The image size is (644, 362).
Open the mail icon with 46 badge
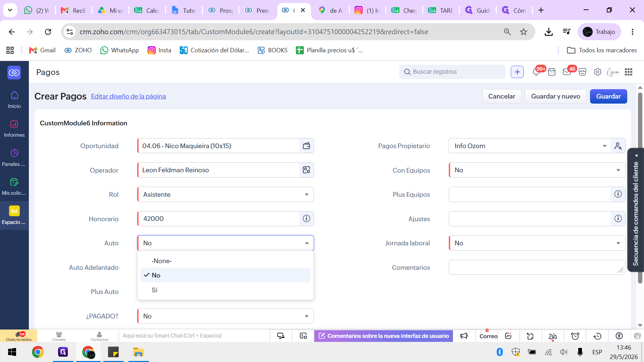point(567,72)
